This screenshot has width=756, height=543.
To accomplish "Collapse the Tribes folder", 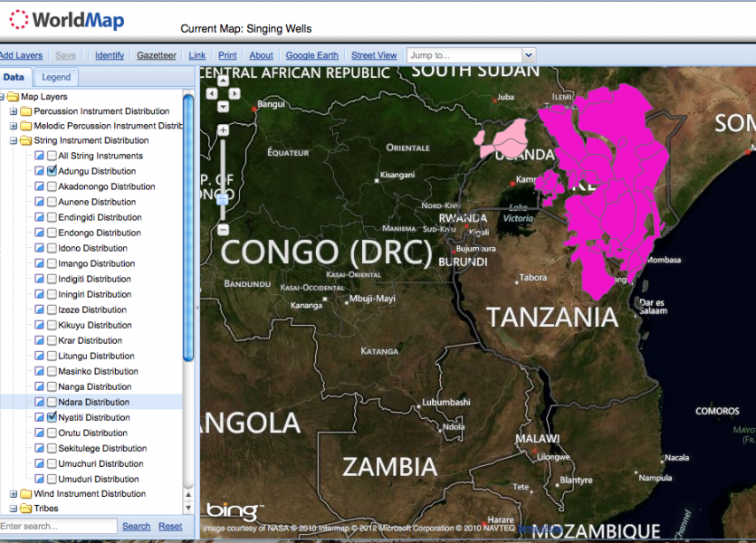I will point(14,509).
